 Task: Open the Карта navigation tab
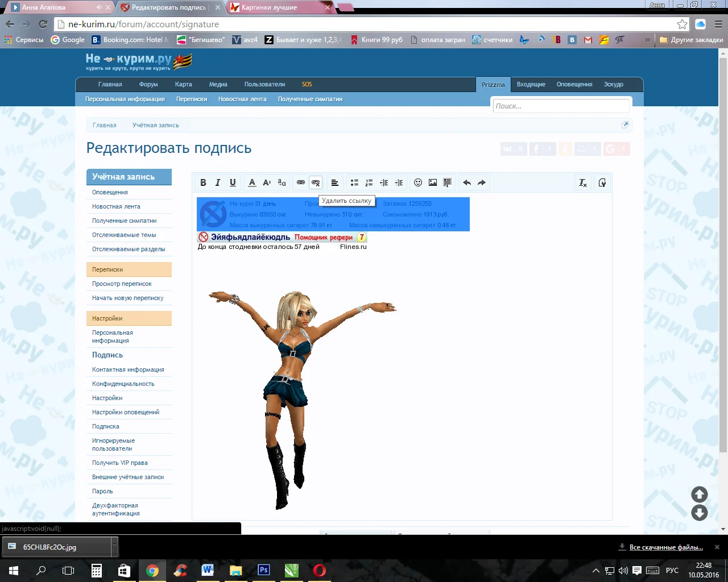(183, 84)
